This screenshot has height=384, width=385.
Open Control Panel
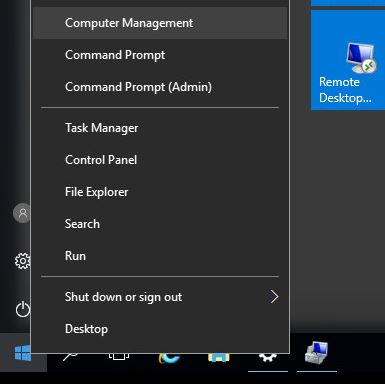(160, 160)
